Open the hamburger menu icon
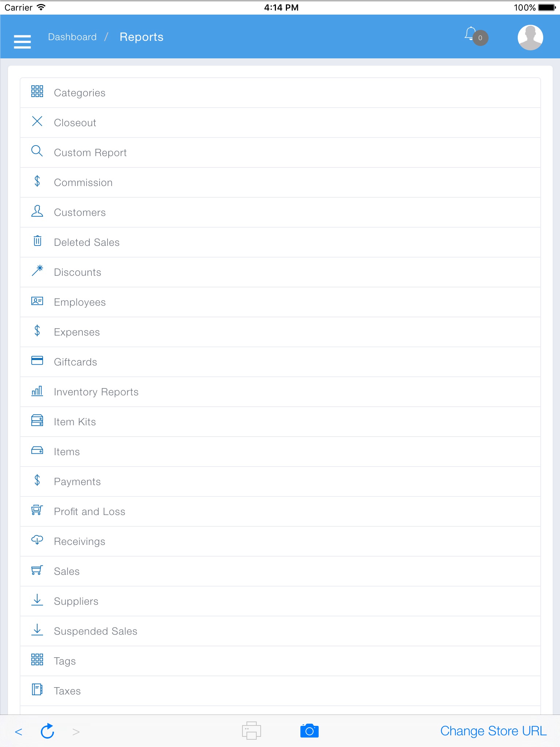 pos(22,41)
